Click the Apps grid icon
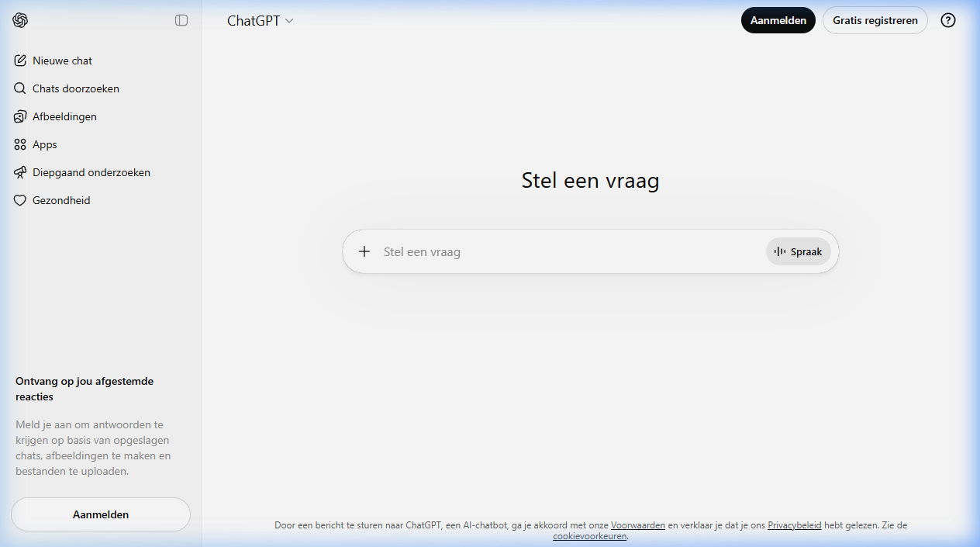The width and height of the screenshot is (980, 547). point(20,144)
